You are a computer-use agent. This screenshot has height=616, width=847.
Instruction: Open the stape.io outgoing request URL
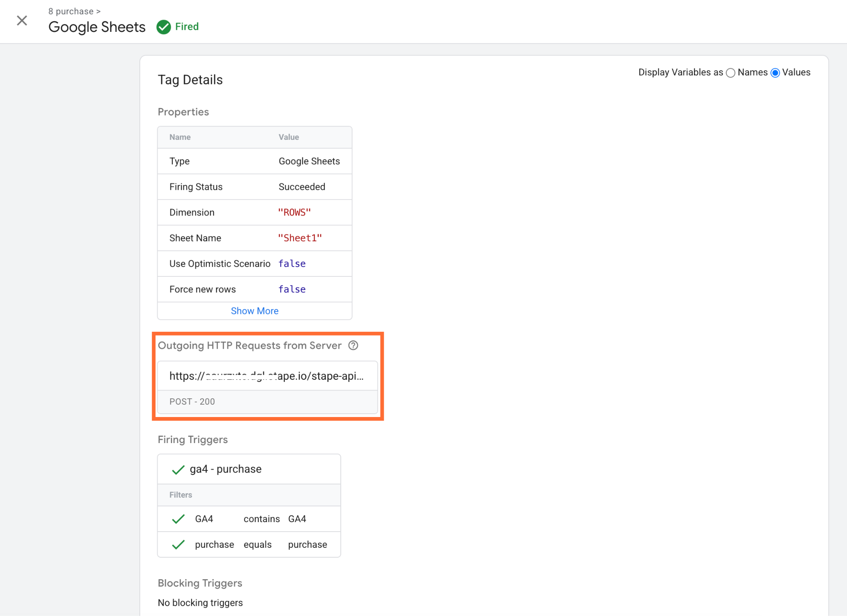267,376
